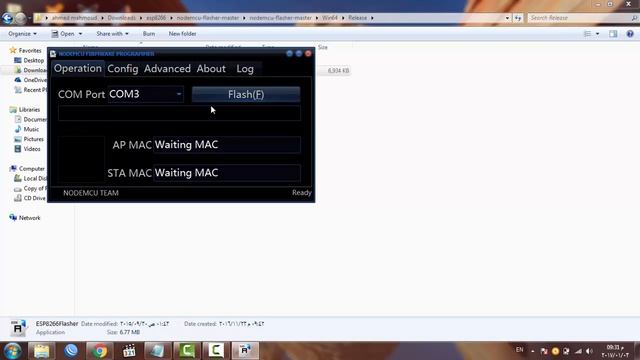The height and width of the screenshot is (360, 640).
Task: Select Favorites in the navigation pane
Action: point(30,50)
